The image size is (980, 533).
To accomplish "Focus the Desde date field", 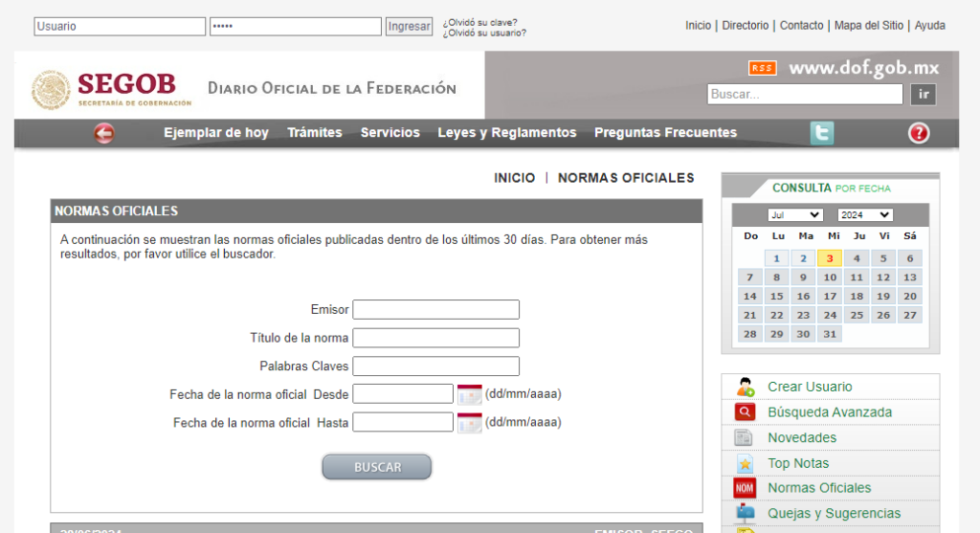I will click(x=403, y=393).
